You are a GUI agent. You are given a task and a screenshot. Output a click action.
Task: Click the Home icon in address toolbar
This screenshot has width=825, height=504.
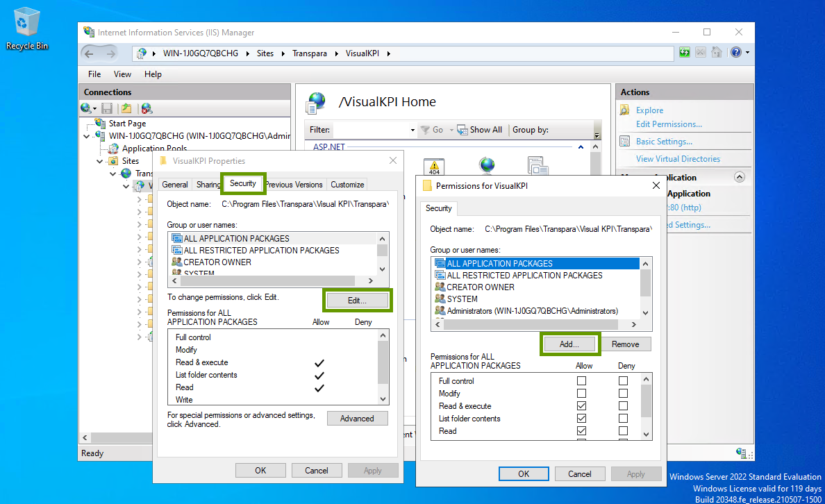[717, 53]
